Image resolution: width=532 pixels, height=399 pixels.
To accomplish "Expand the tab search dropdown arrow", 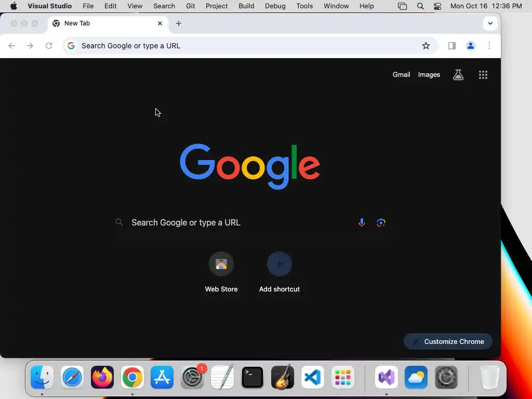I will tap(490, 23).
